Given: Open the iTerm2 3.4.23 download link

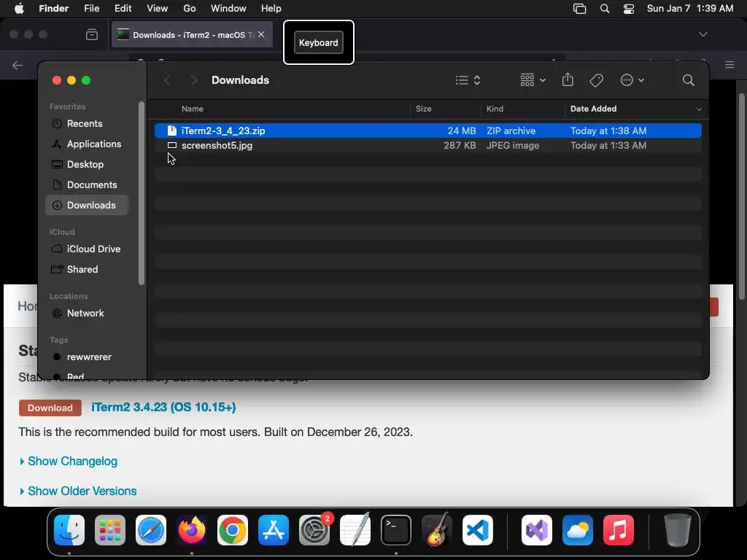Looking at the screenshot, I should (163, 407).
